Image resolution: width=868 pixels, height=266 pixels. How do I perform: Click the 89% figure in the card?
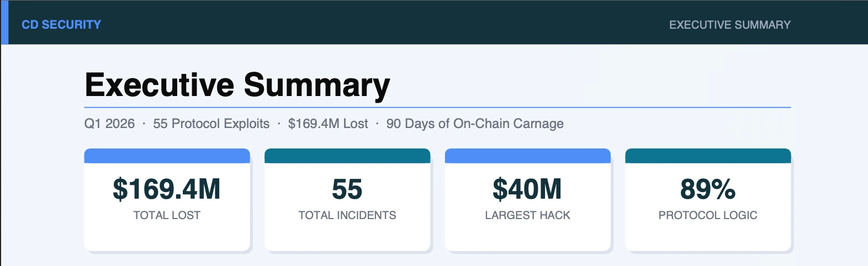pyautogui.click(x=708, y=189)
